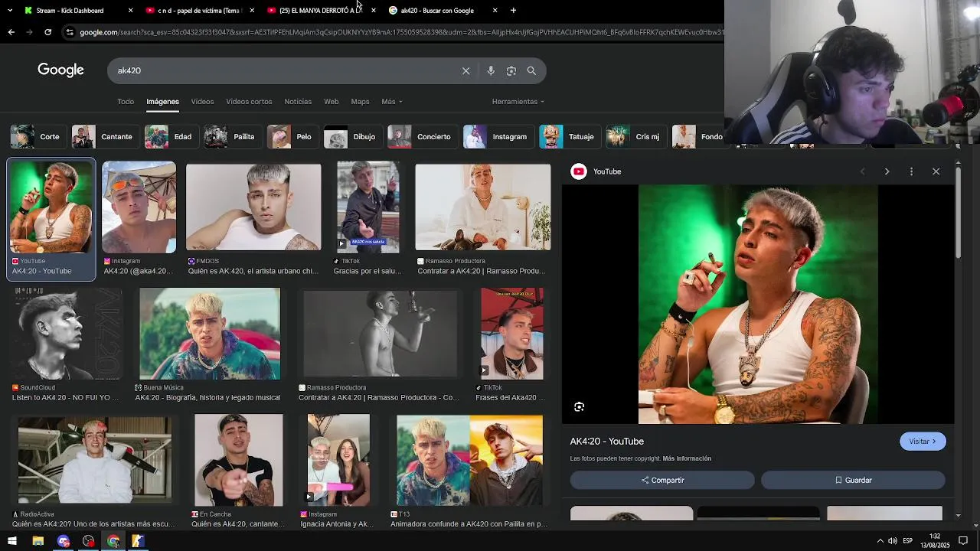Switch to 'c n d - papel de víctima' tab
This screenshot has height=551, width=980.
tap(198, 11)
